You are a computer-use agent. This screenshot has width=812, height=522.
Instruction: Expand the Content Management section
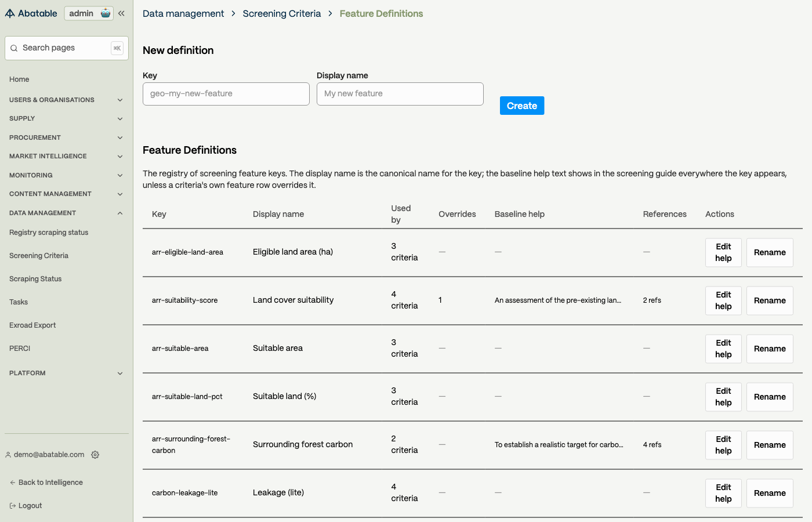66,194
